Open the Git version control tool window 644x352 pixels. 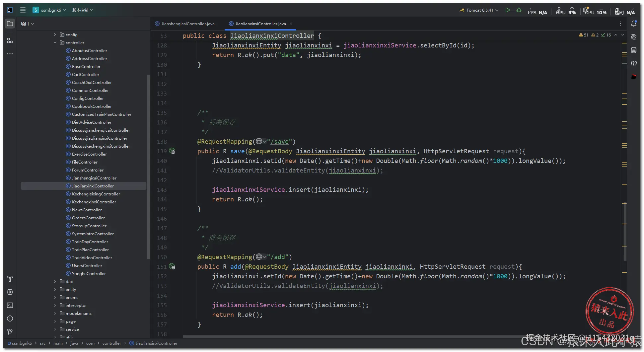tap(10, 332)
